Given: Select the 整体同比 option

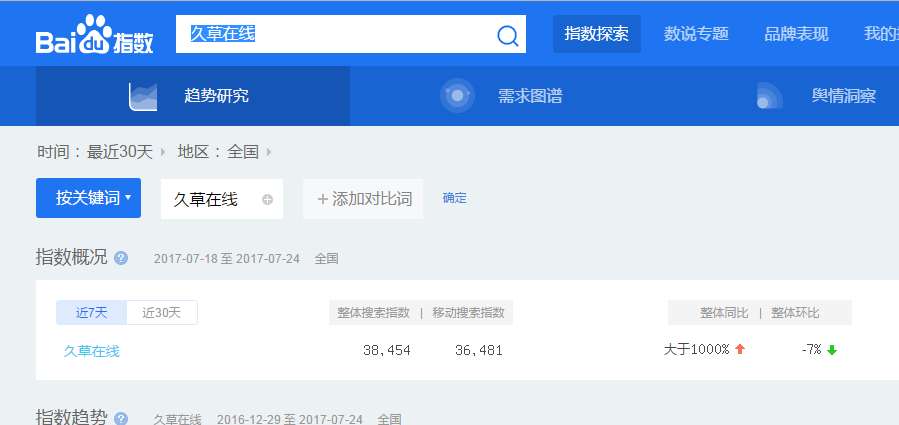Looking at the screenshot, I should (x=724, y=313).
